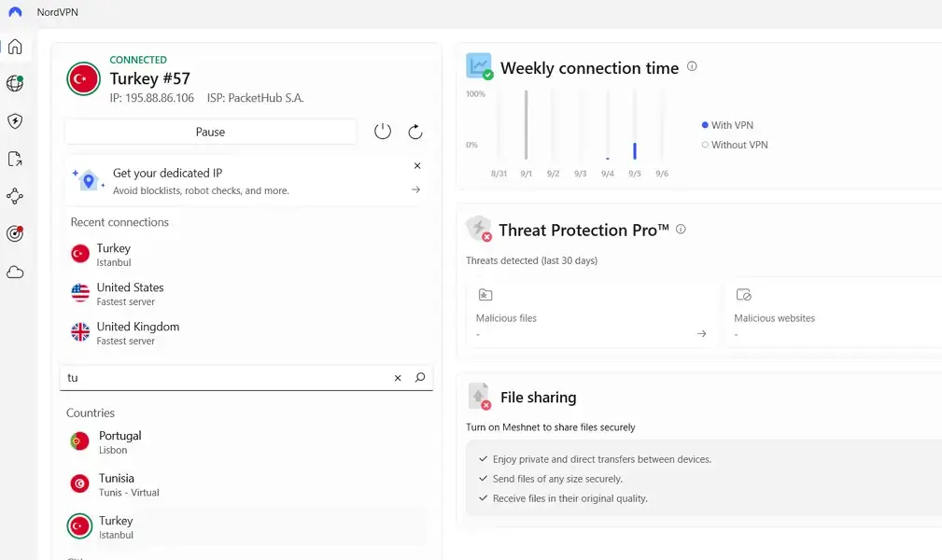Click the File sharing heading
942x560 pixels.
(539, 398)
